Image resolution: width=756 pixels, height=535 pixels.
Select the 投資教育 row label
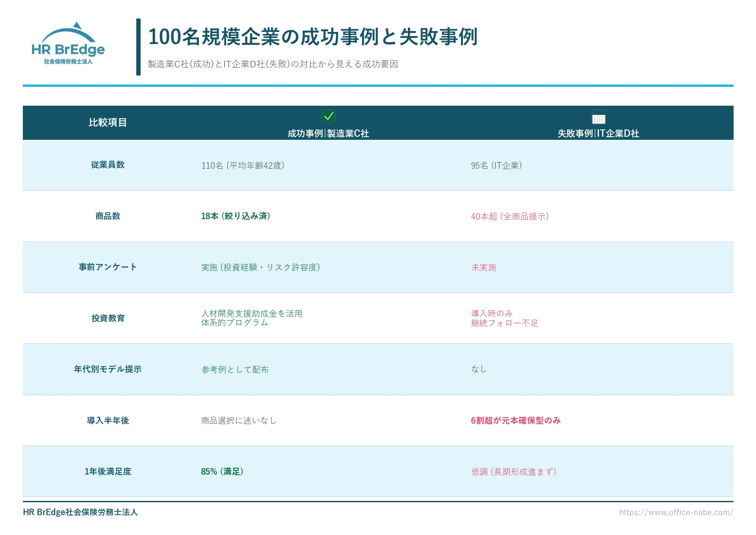coord(108,318)
